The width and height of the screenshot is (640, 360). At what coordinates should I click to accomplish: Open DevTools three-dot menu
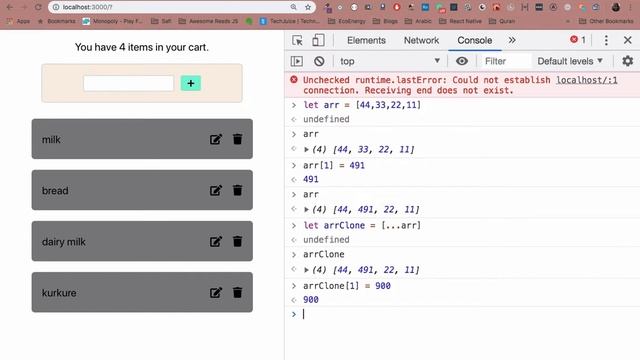(606, 40)
